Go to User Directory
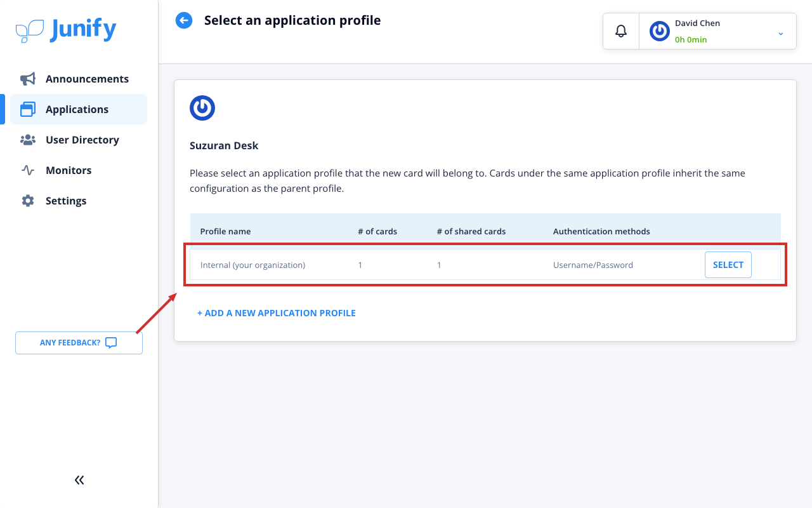This screenshot has width=812, height=508. coord(79,140)
